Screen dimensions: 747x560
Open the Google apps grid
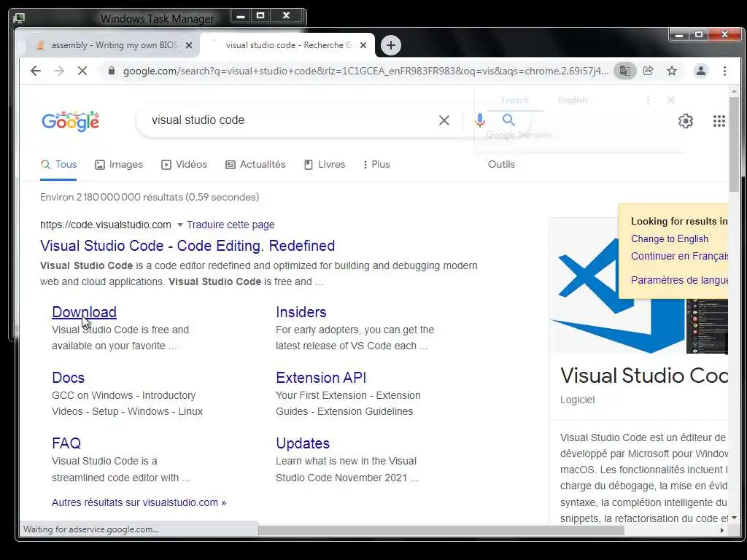point(719,121)
